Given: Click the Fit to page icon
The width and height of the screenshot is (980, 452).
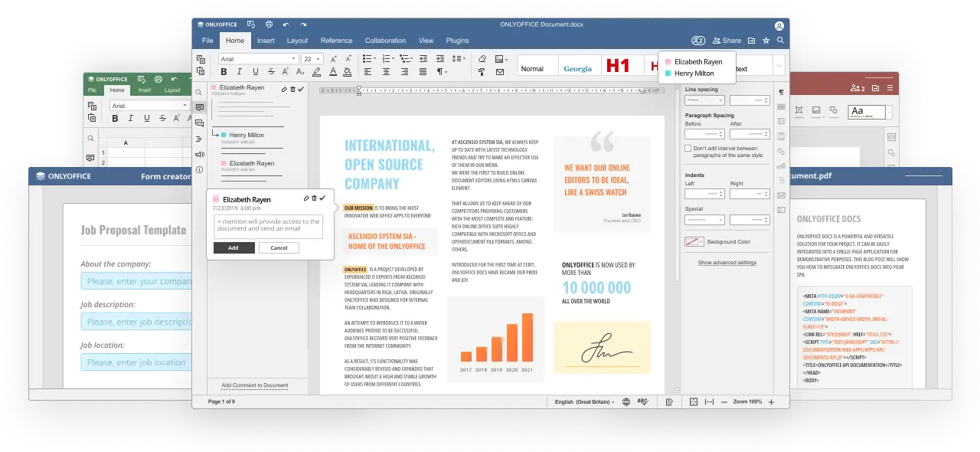Looking at the screenshot, I should (x=694, y=401).
